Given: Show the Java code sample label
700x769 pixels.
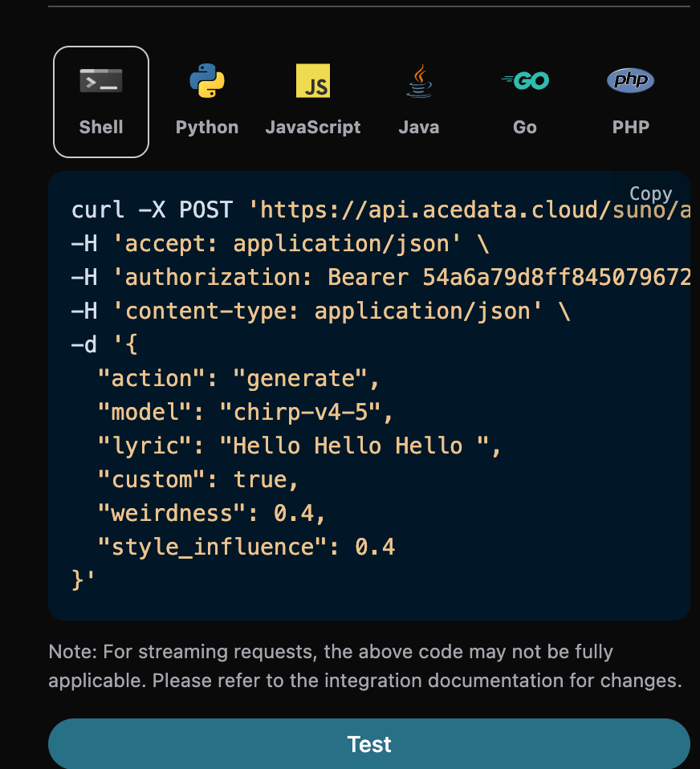Looking at the screenshot, I should [x=419, y=128].
